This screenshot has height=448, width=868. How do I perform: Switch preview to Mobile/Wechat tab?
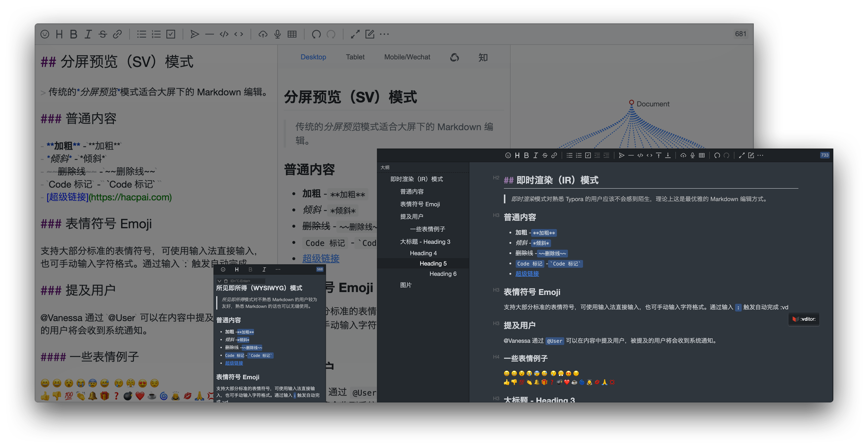click(407, 57)
